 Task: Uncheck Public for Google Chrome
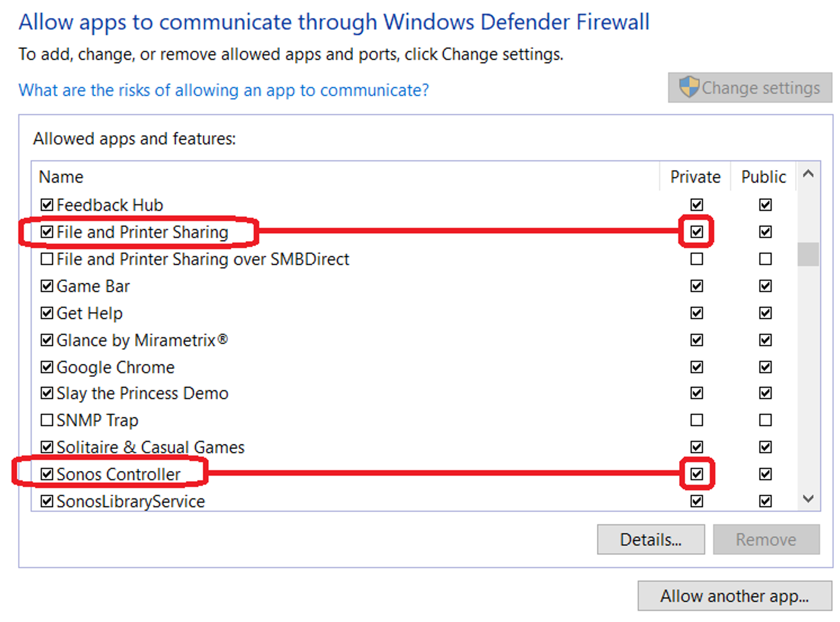(x=765, y=367)
